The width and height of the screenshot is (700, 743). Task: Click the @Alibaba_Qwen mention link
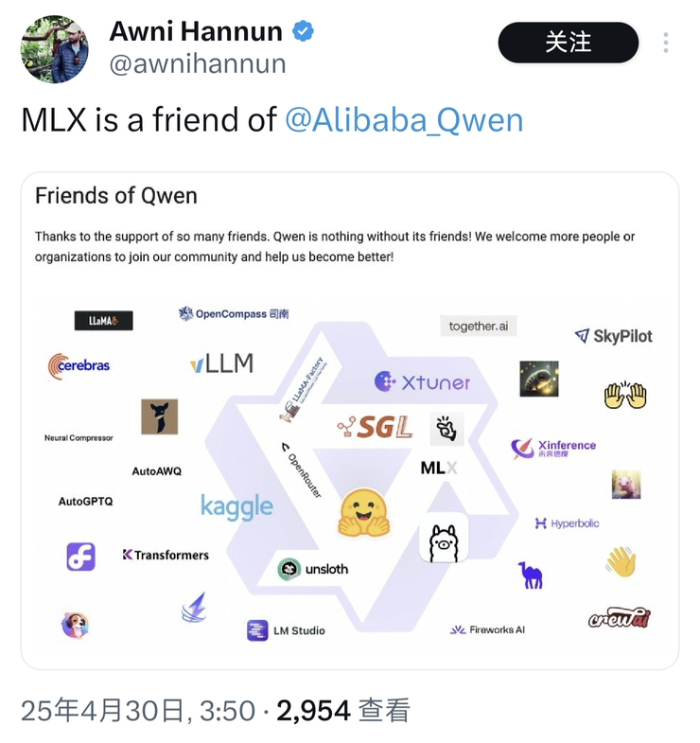(x=404, y=119)
